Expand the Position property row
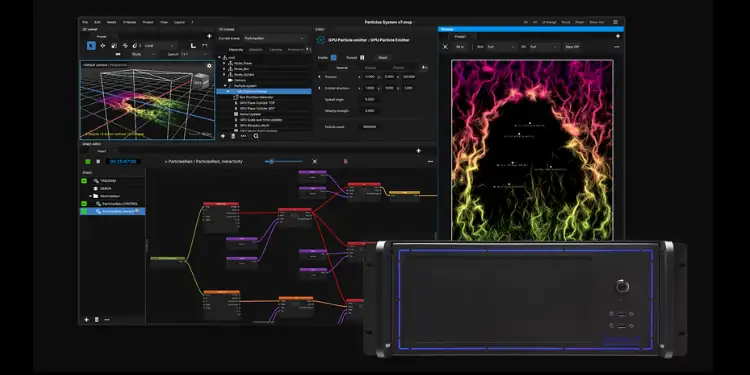This screenshot has height=375, width=750. [x=320, y=77]
